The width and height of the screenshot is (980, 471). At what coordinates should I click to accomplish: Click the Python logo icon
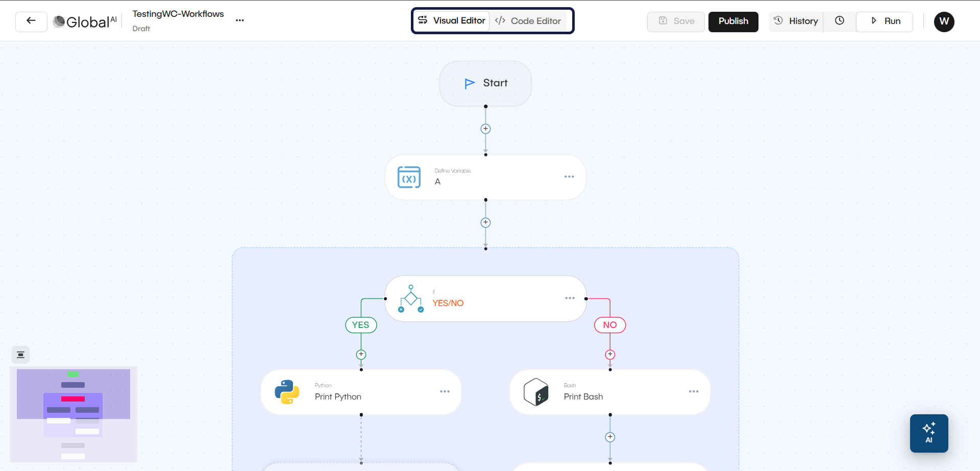[x=287, y=392]
